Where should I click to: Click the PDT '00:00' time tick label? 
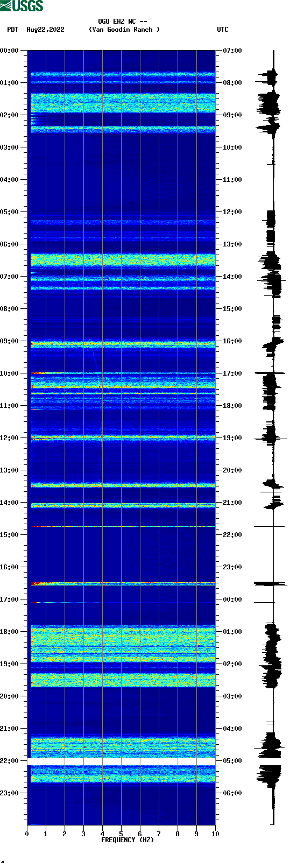point(10,51)
